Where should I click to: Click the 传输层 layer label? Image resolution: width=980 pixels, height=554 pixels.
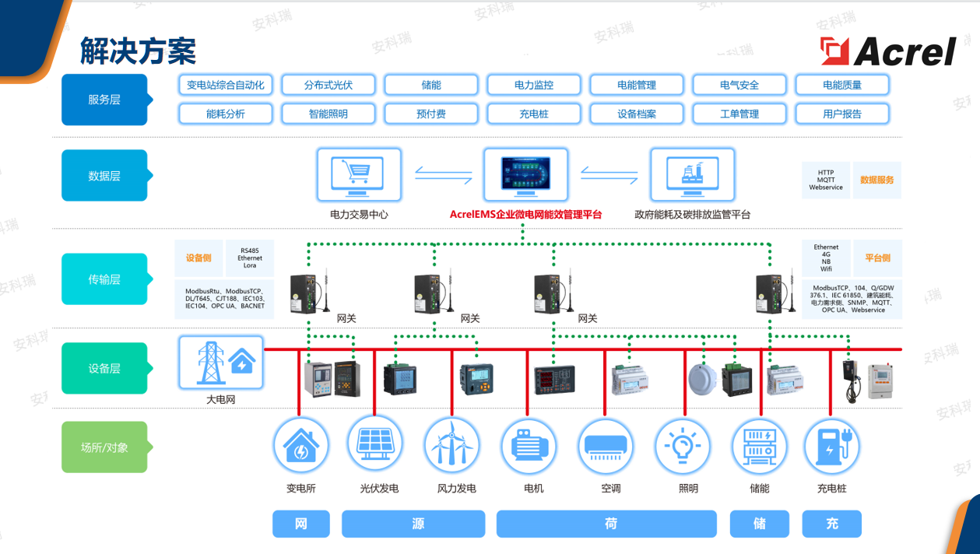point(105,279)
